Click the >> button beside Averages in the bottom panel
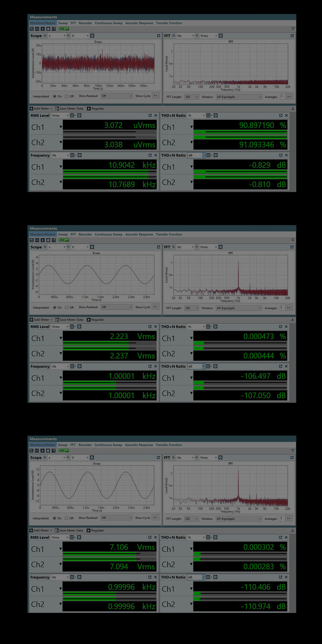The image size is (322, 644). click(x=289, y=518)
